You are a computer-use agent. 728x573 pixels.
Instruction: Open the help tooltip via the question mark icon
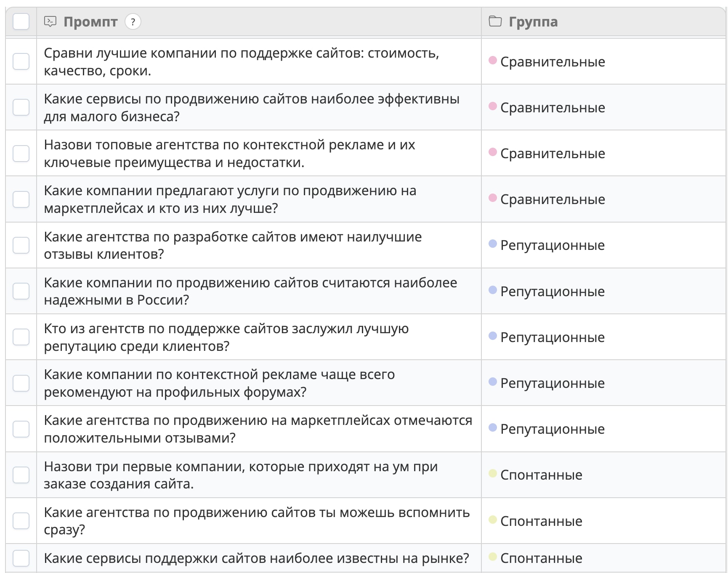133,22
